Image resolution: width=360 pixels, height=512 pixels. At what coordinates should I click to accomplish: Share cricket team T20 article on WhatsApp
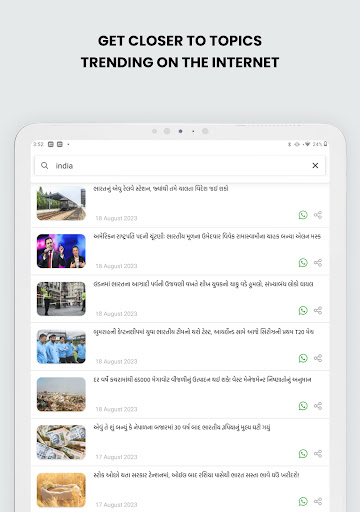pyautogui.click(x=303, y=358)
